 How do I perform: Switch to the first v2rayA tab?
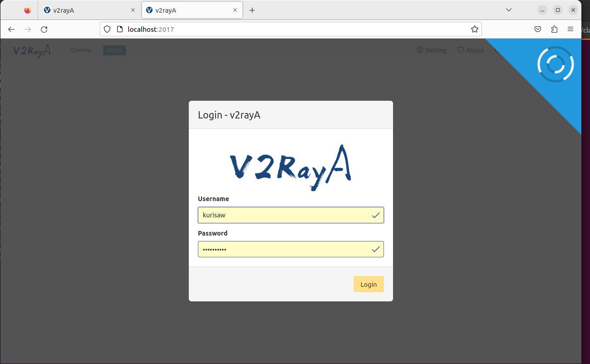pos(90,10)
